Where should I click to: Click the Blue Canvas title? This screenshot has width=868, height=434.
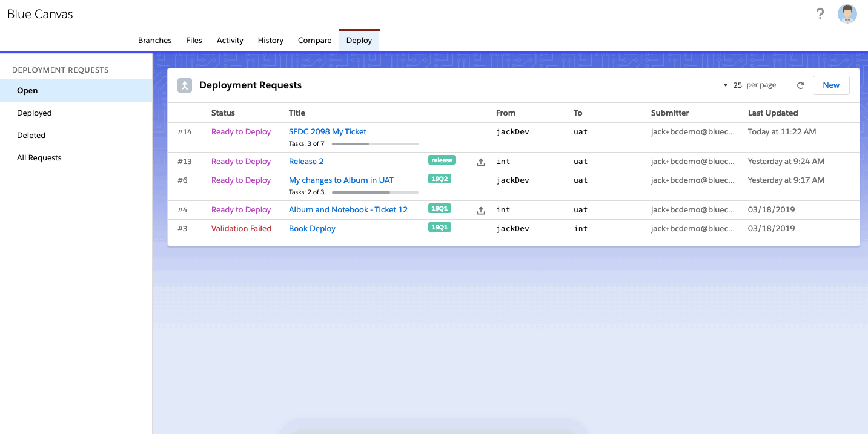point(40,15)
